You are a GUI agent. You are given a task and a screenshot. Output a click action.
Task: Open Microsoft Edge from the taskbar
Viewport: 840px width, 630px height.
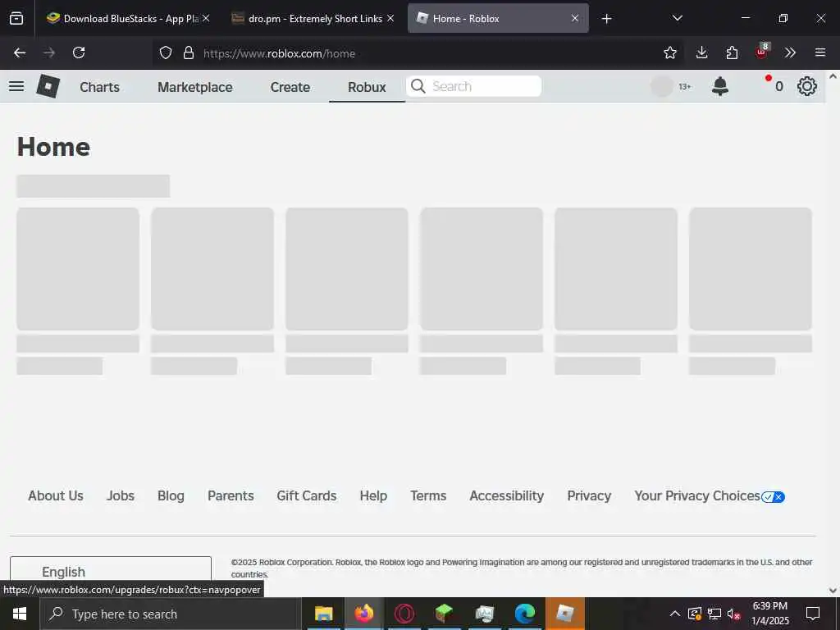[x=524, y=614]
